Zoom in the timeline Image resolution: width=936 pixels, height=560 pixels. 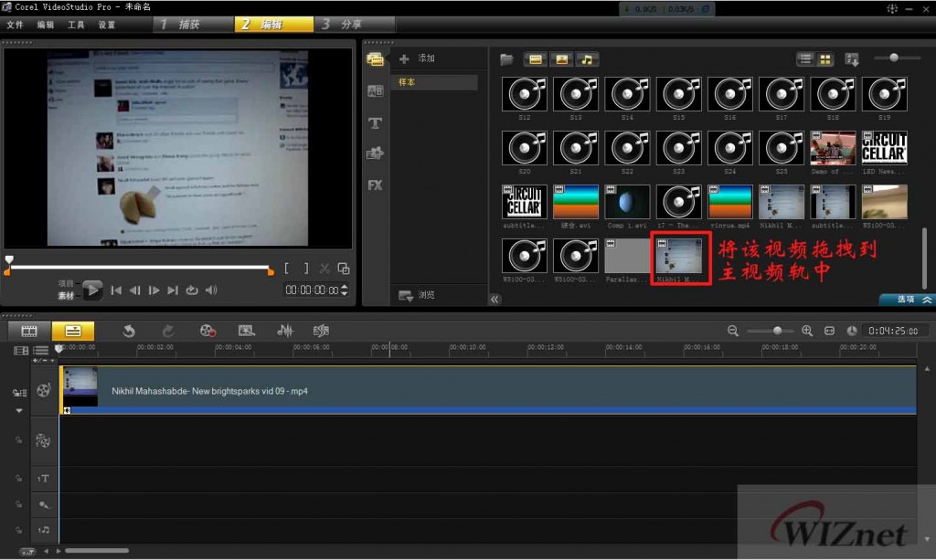(x=807, y=331)
